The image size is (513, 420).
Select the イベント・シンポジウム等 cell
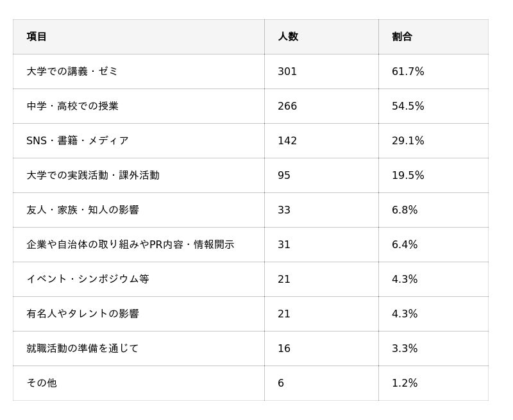pos(87,279)
